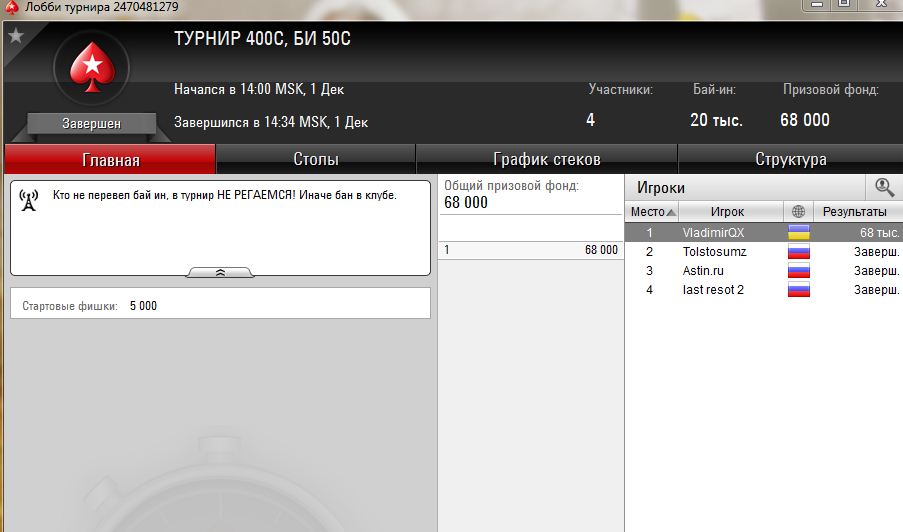Open the График стеков tab
903x532 pixels.
(547, 159)
